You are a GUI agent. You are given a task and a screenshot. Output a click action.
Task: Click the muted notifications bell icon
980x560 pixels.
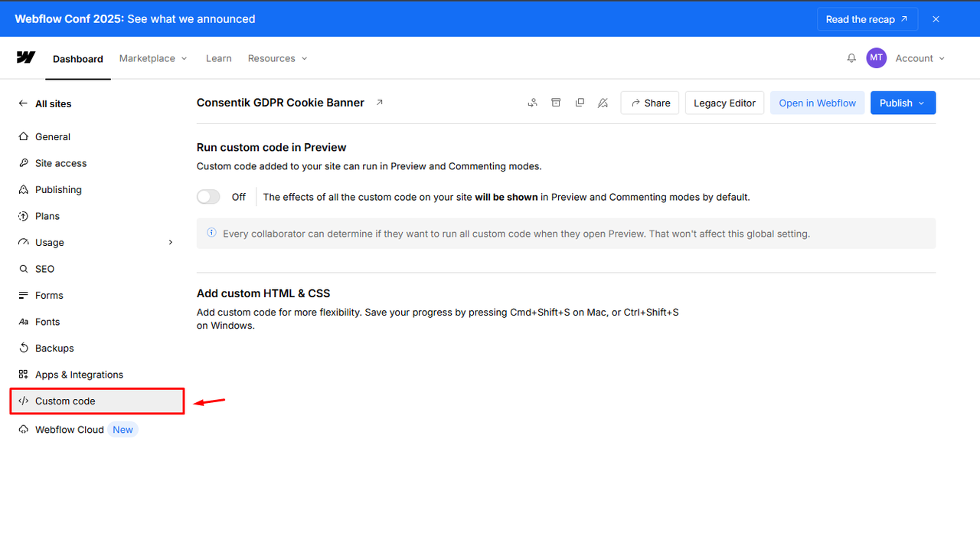pos(603,103)
